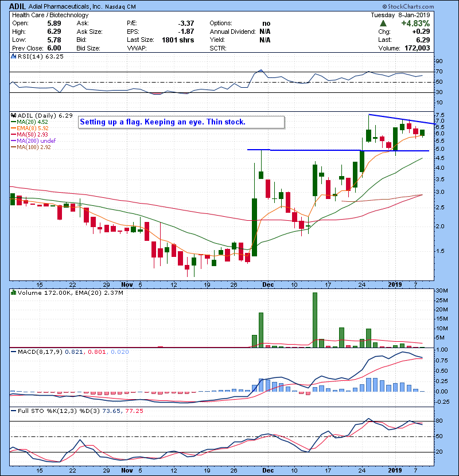
Task: Click the Annual Dividend N/A value
Action: click(x=265, y=32)
